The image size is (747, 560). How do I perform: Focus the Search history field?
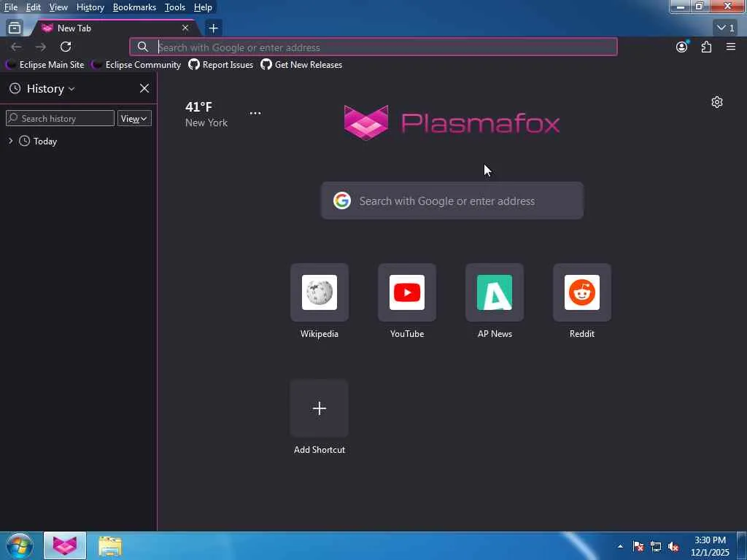click(x=60, y=119)
